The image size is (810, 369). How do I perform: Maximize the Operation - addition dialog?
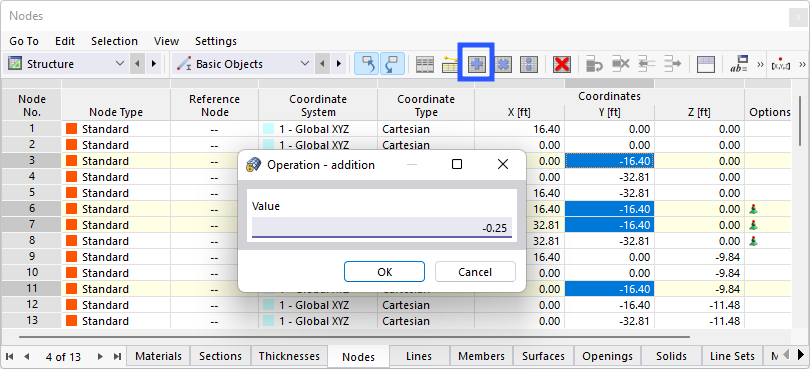(x=457, y=164)
